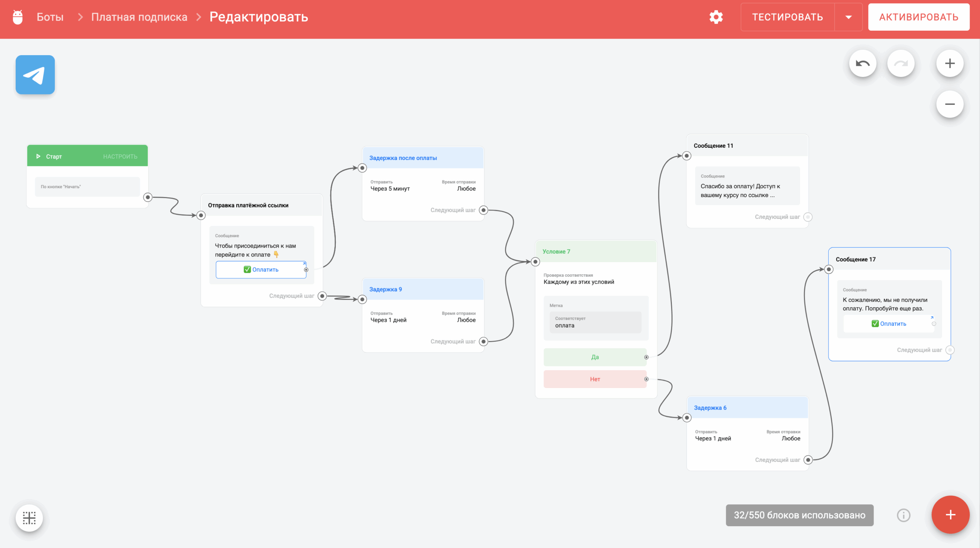Click the redo arrow button

(x=901, y=63)
